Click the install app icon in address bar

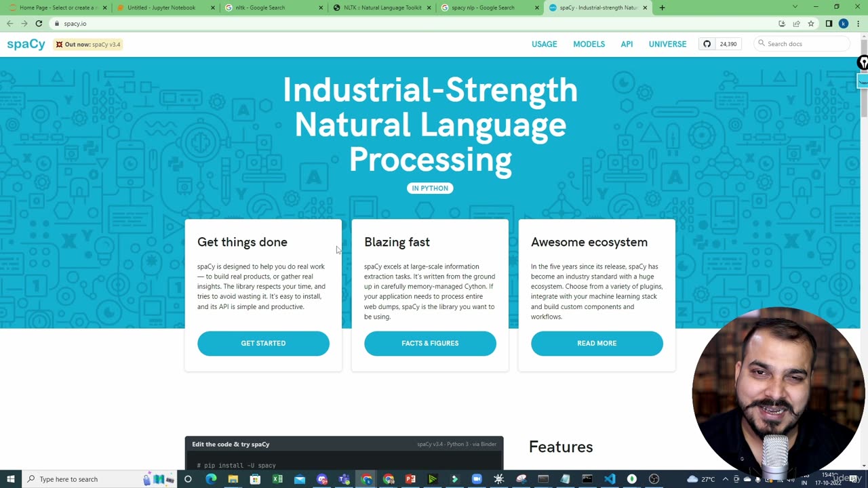click(782, 23)
